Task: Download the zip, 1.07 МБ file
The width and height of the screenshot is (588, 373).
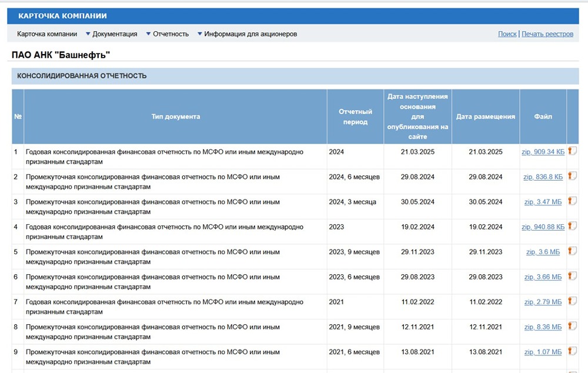Action: (543, 352)
